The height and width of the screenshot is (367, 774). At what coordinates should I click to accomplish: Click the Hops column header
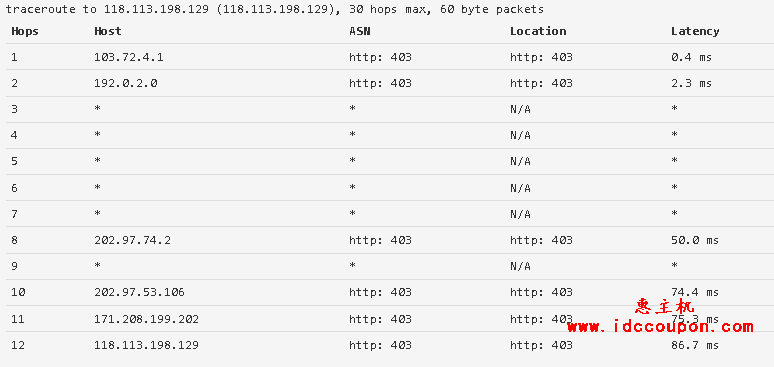pyautogui.click(x=25, y=31)
